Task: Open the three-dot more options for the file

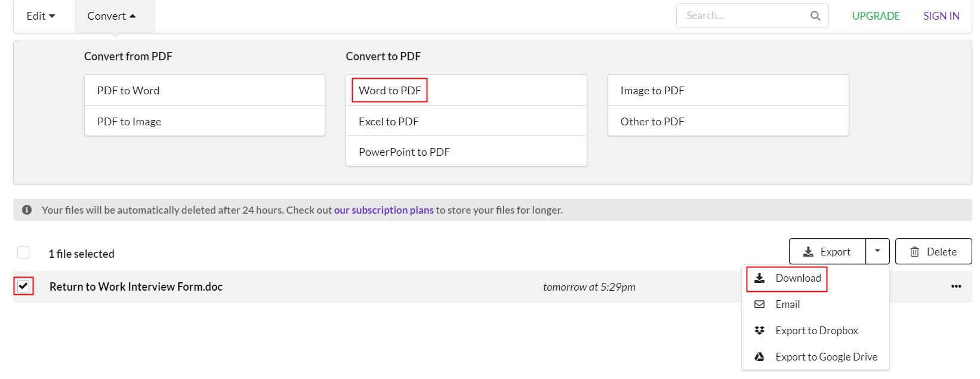Action: pyautogui.click(x=956, y=286)
